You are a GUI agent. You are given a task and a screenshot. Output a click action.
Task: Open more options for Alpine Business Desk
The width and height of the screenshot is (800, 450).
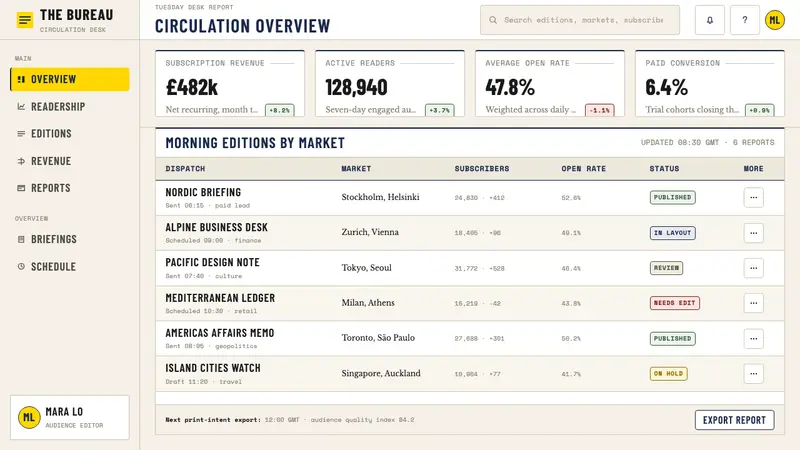754,233
